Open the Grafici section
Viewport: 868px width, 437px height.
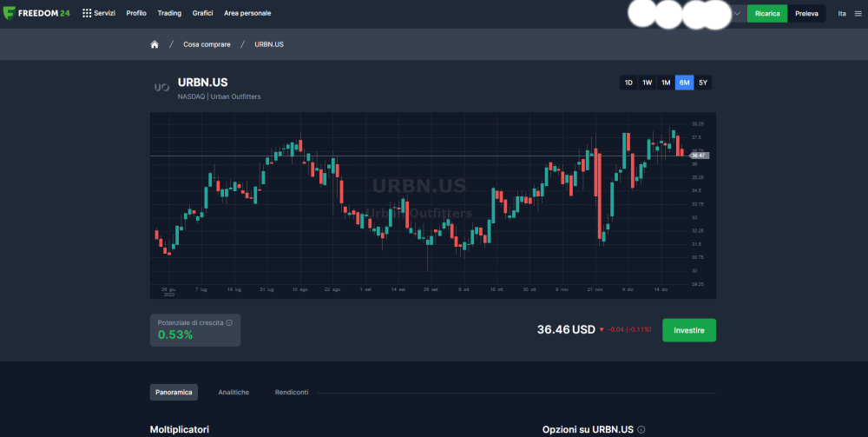pos(202,13)
